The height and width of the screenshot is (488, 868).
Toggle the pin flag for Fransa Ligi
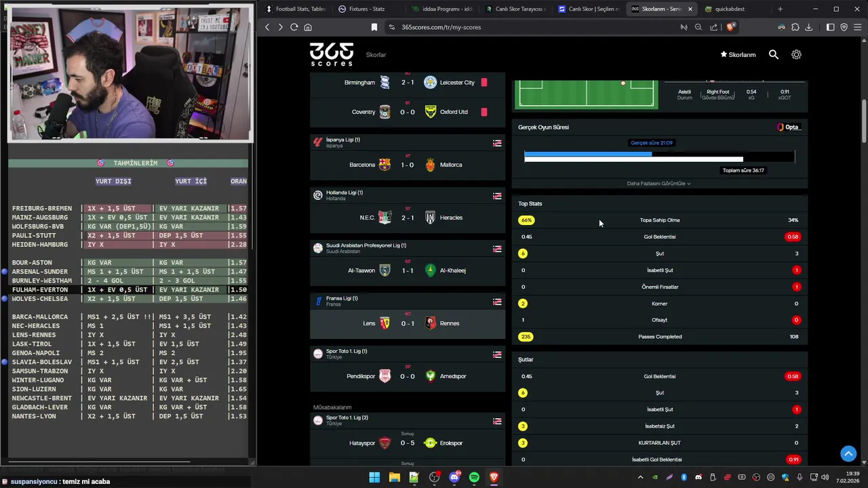pyautogui.click(x=497, y=302)
